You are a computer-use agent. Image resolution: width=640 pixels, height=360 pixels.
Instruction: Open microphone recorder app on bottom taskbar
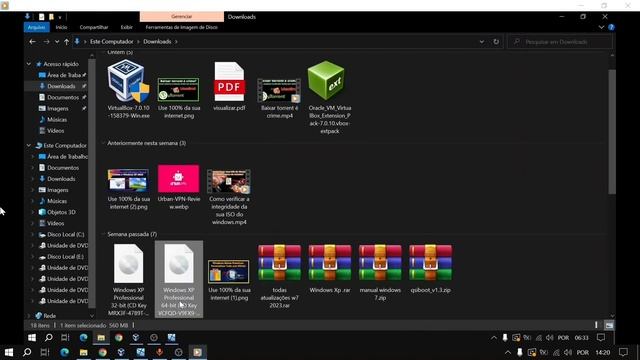160,352
